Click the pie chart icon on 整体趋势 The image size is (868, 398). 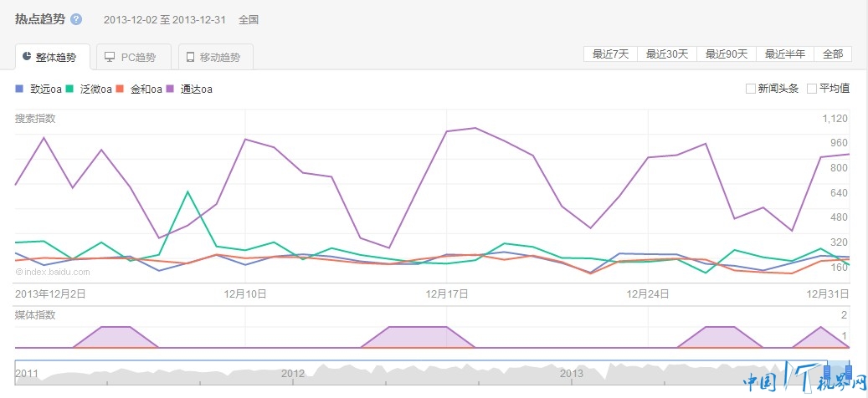27,56
